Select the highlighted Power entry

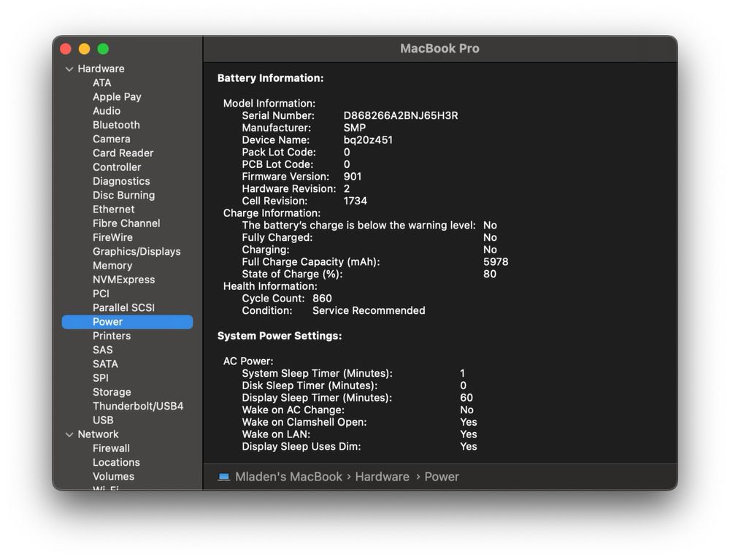coord(127,322)
